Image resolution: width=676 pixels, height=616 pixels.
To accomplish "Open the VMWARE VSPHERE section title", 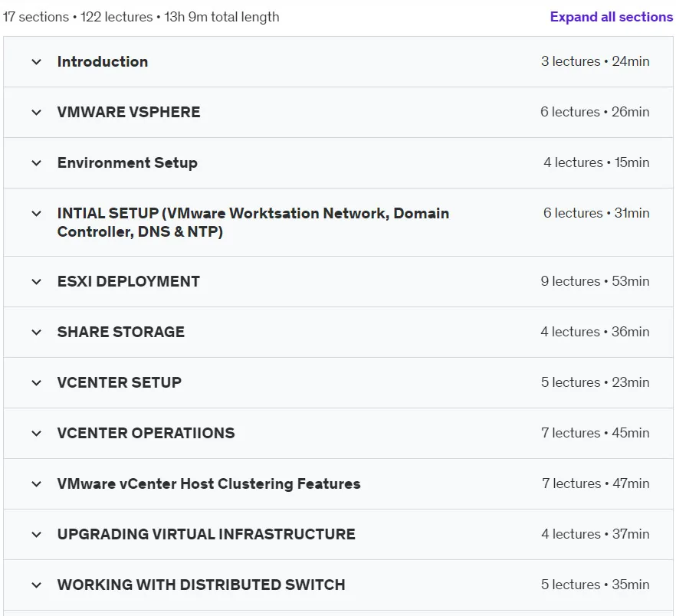I will pyautogui.click(x=129, y=112).
